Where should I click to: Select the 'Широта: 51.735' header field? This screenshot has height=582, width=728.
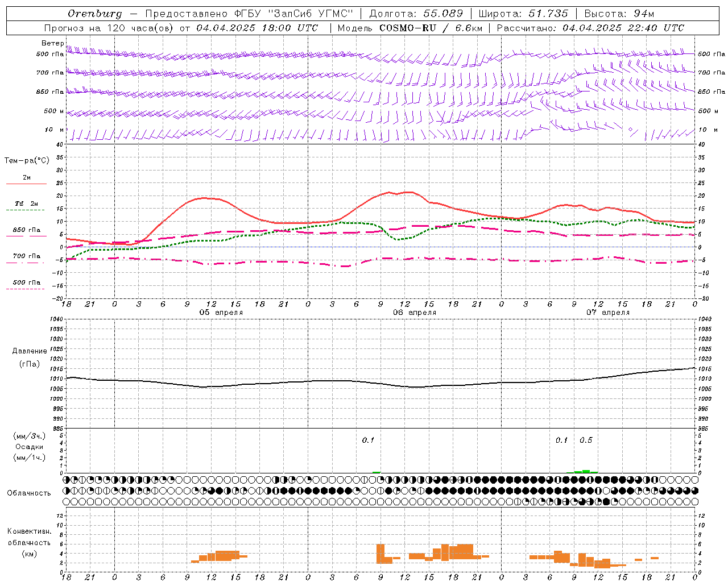(x=523, y=14)
